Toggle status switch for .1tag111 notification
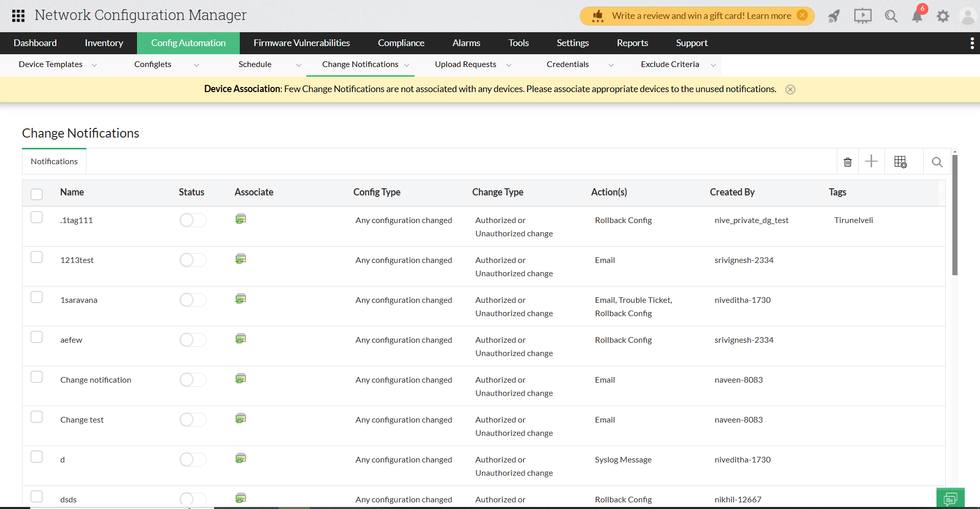This screenshot has width=980, height=509. pyautogui.click(x=193, y=220)
